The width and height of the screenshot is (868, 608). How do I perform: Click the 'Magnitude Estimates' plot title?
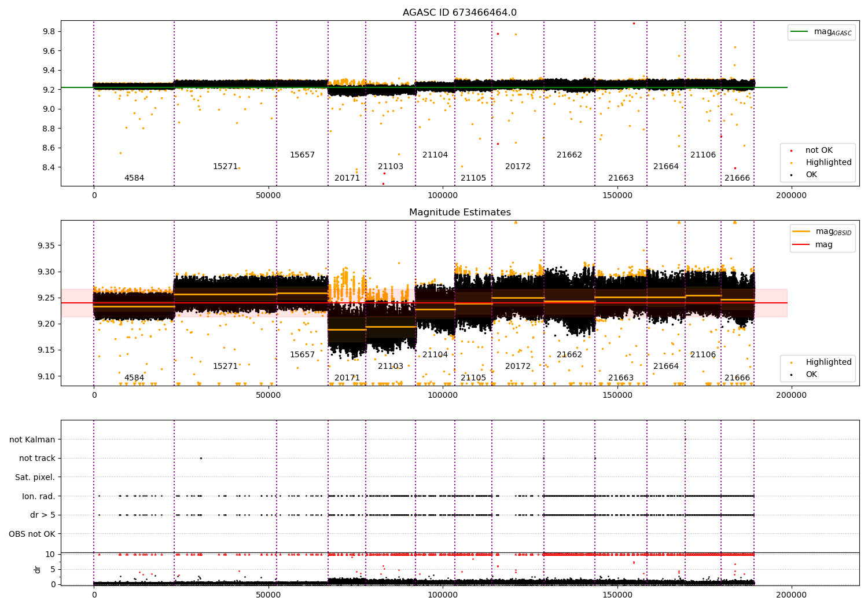(x=459, y=213)
